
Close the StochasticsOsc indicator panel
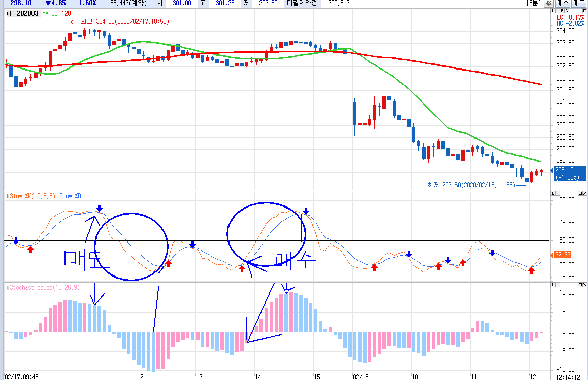[584, 286]
